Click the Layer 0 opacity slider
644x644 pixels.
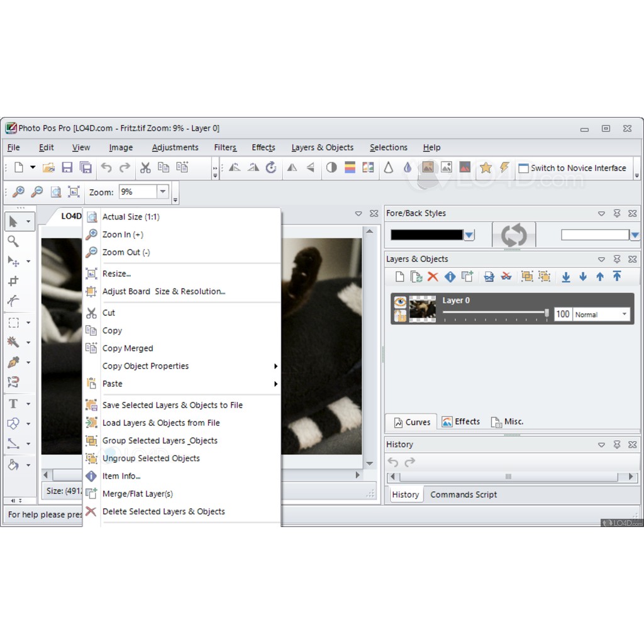coord(494,313)
